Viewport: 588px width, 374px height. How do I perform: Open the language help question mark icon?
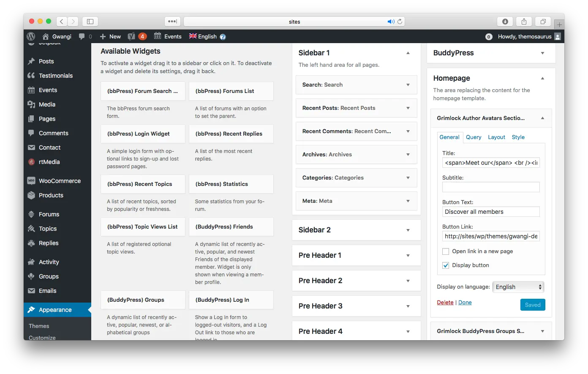click(223, 37)
